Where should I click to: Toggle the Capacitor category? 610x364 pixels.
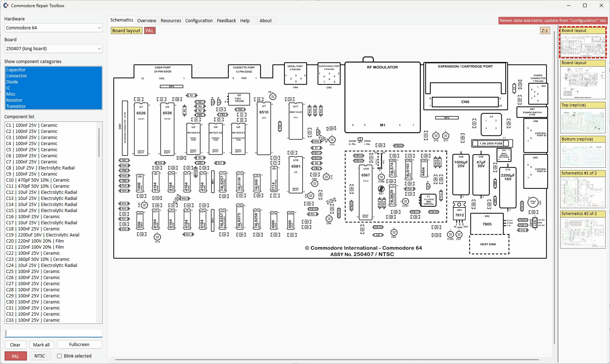(x=53, y=70)
